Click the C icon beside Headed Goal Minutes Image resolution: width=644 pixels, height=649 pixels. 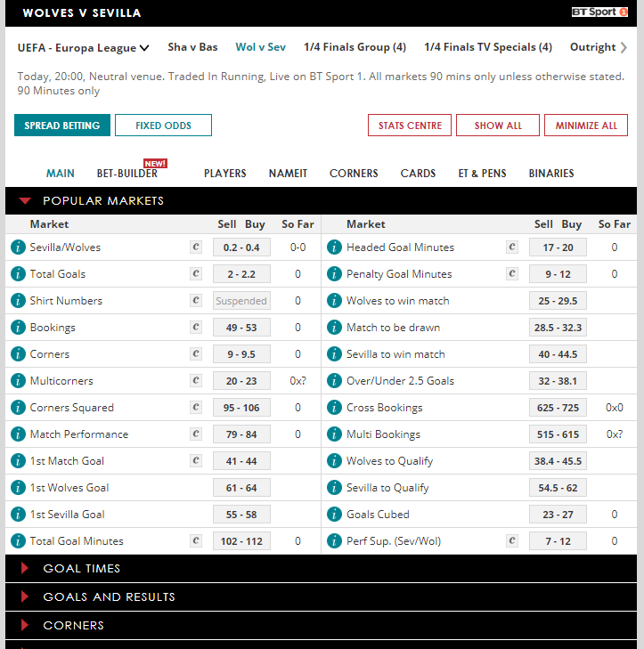pyautogui.click(x=512, y=247)
